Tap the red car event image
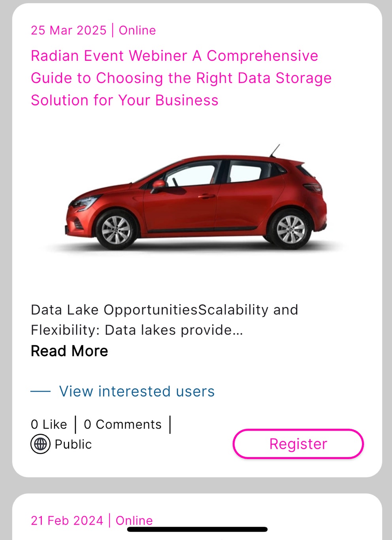The image size is (392, 540). pyautogui.click(x=196, y=198)
